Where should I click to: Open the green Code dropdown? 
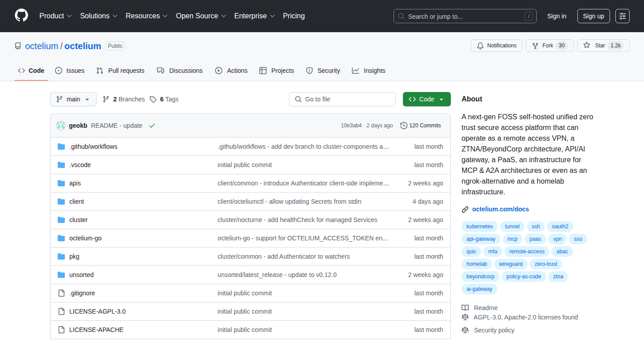click(x=427, y=99)
